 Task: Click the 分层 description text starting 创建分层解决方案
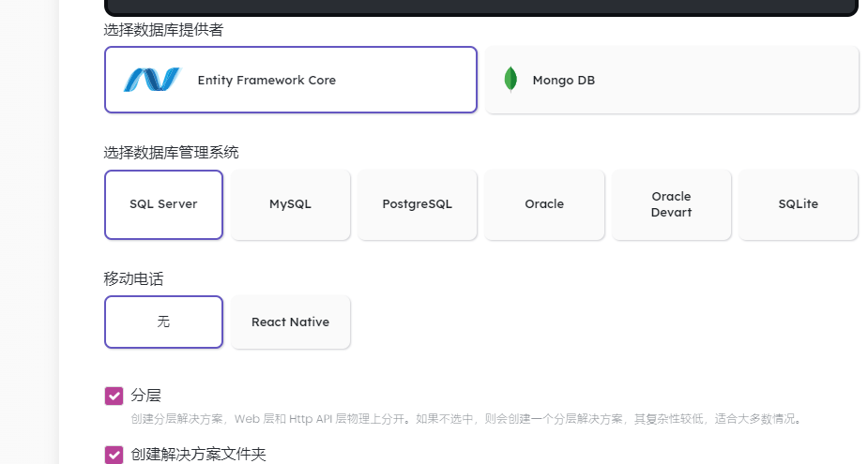click(467, 419)
